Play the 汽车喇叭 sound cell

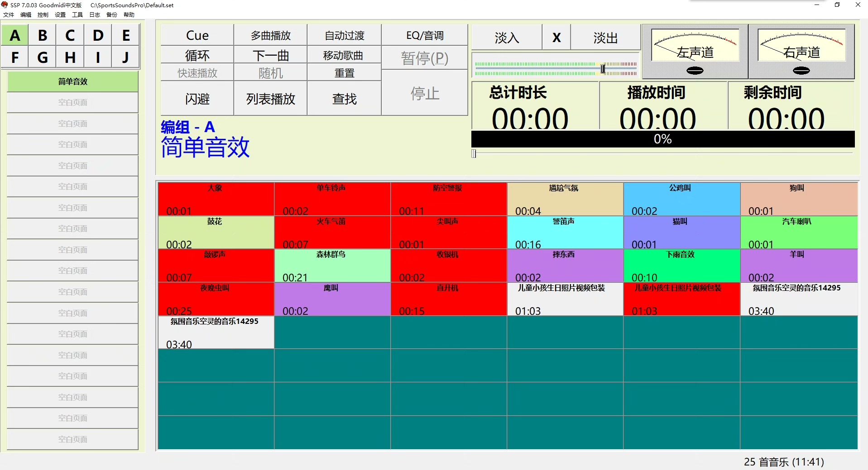click(x=799, y=233)
